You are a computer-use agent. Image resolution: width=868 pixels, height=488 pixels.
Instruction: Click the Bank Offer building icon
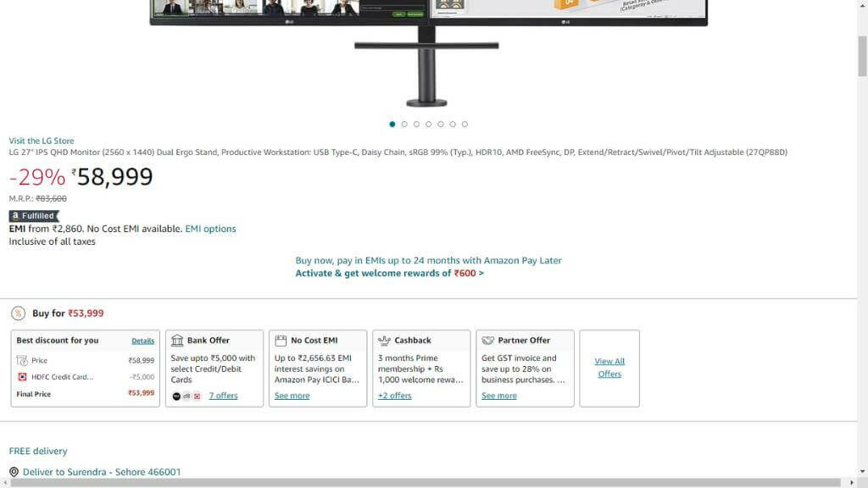coord(177,341)
